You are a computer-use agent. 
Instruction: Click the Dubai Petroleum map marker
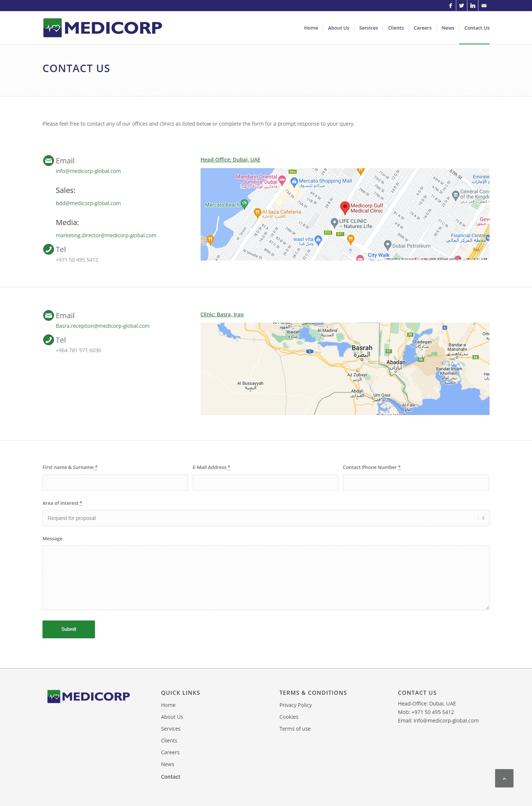(388, 245)
